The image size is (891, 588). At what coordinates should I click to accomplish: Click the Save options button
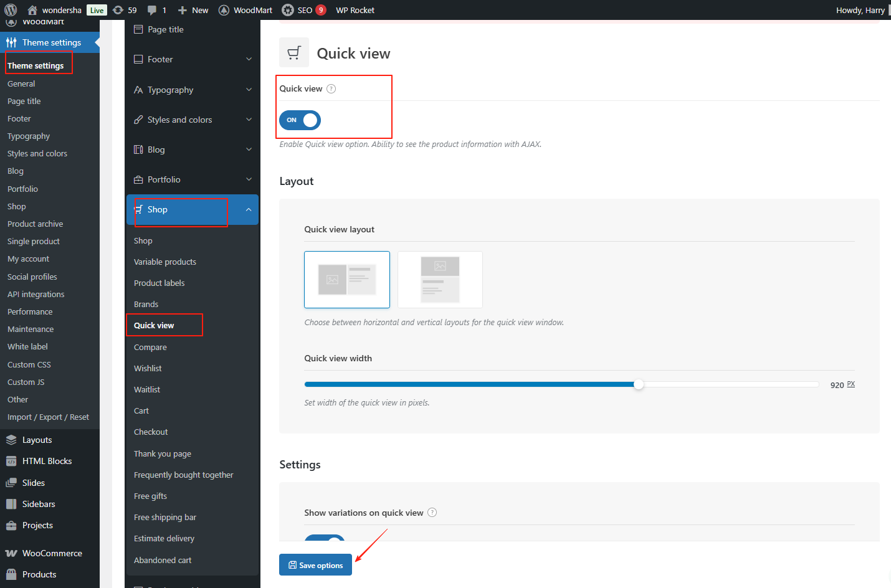point(315,565)
